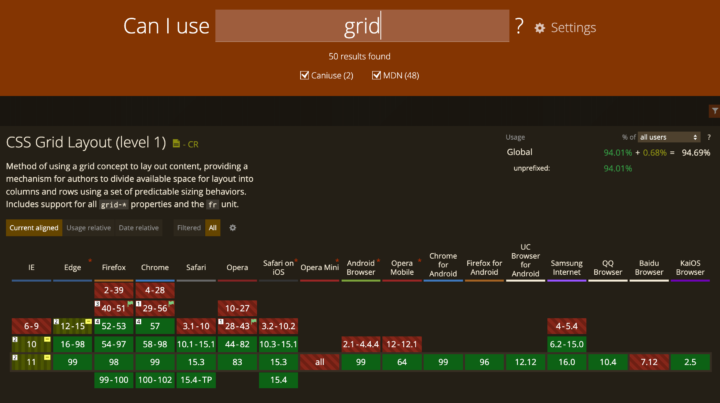Click the KaiOS Browser column header
This screenshot has height=403, width=720.
[690, 267]
